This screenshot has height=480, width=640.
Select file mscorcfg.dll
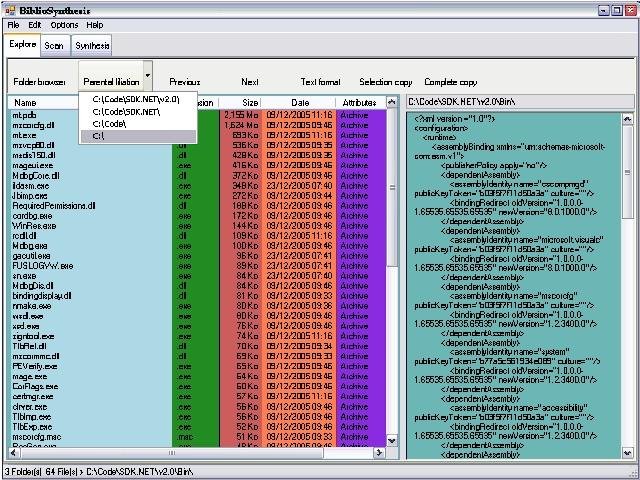33,125
